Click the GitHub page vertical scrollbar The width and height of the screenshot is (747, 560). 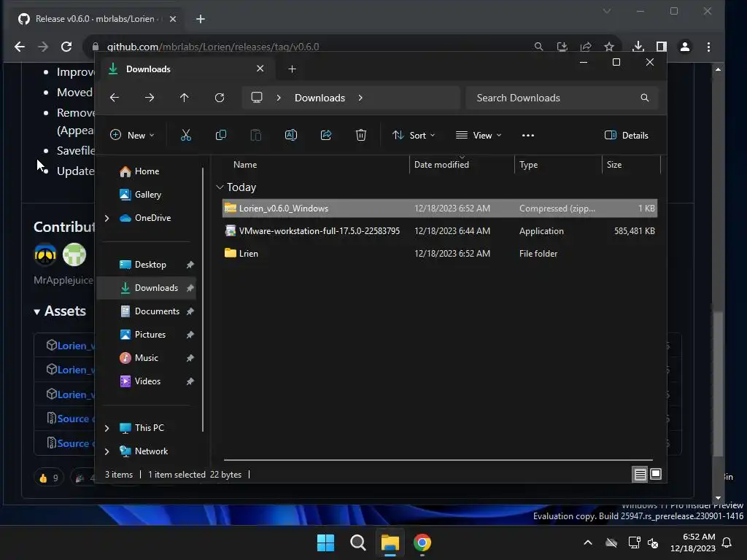coord(718,384)
